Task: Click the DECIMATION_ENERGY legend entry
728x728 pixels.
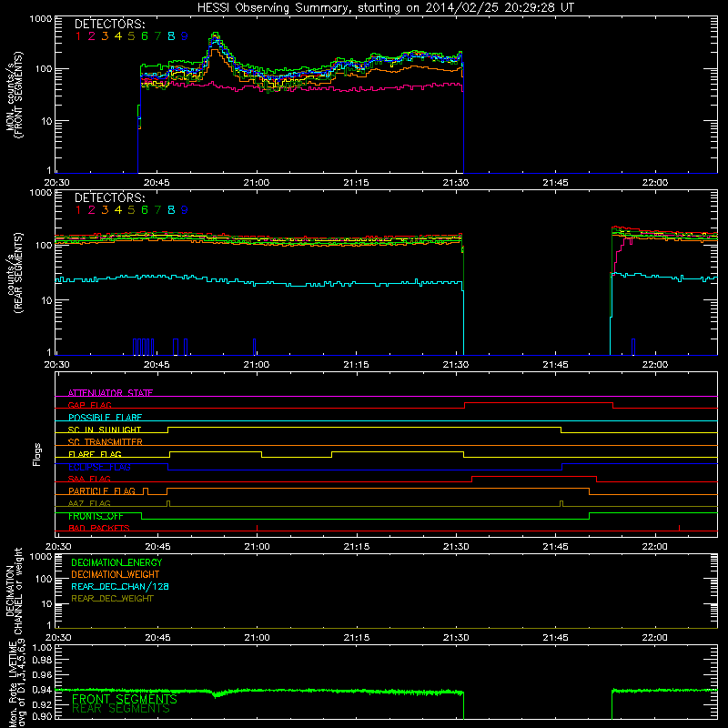Action: [116, 562]
